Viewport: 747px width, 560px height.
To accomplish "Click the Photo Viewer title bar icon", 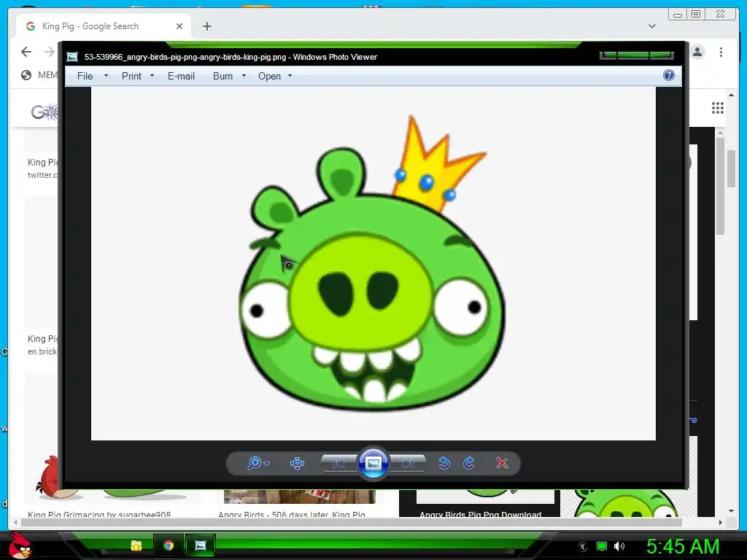I will tap(72, 57).
